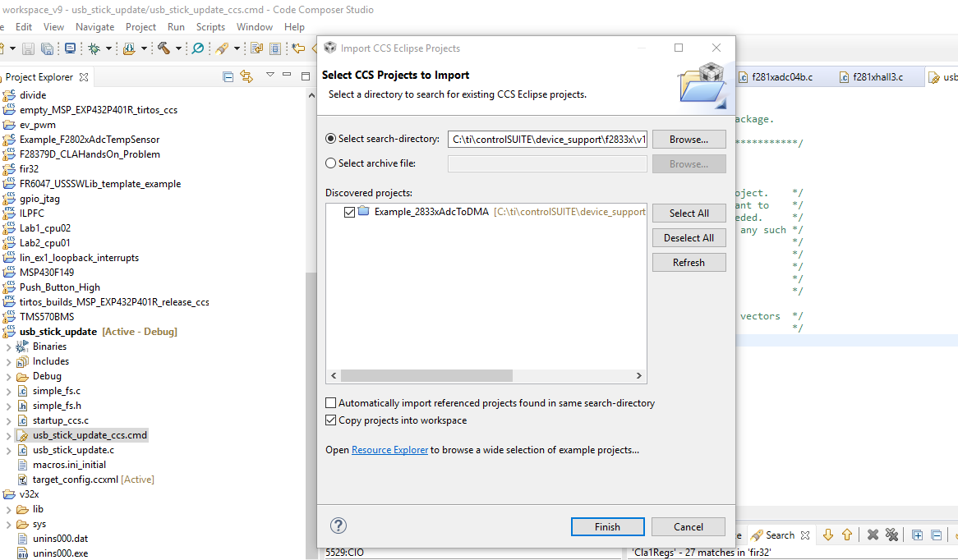Open the Navigate menu

tap(94, 27)
